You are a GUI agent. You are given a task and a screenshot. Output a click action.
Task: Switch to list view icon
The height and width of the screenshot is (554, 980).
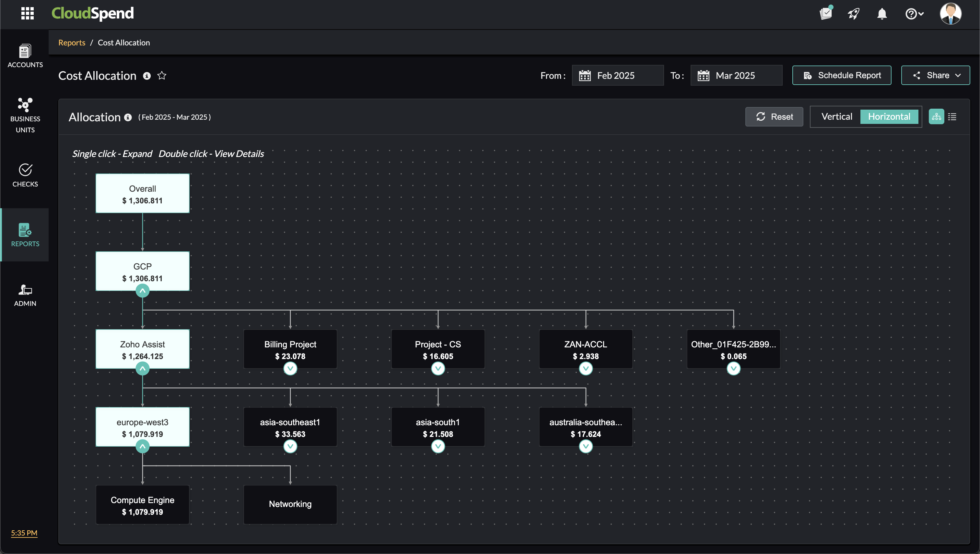tap(952, 117)
